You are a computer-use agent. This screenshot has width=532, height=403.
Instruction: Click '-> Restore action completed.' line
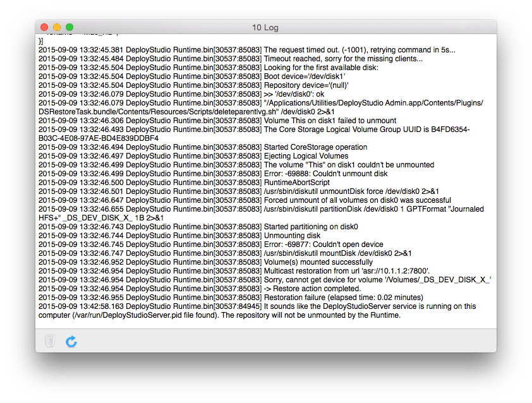pyautogui.click(x=200, y=288)
